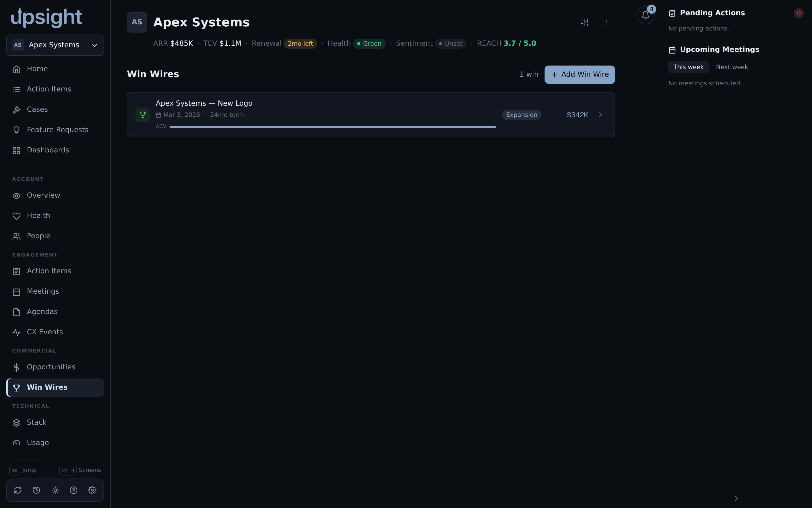Screen dimensions: 812x508
Task: Open the Health sidebar page
Action: 55,216
